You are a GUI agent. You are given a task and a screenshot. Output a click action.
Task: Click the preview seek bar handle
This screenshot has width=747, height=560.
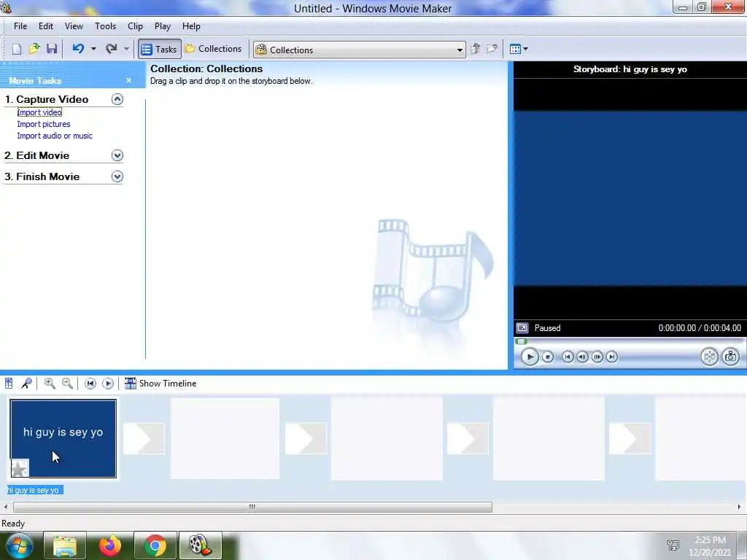[521, 341]
